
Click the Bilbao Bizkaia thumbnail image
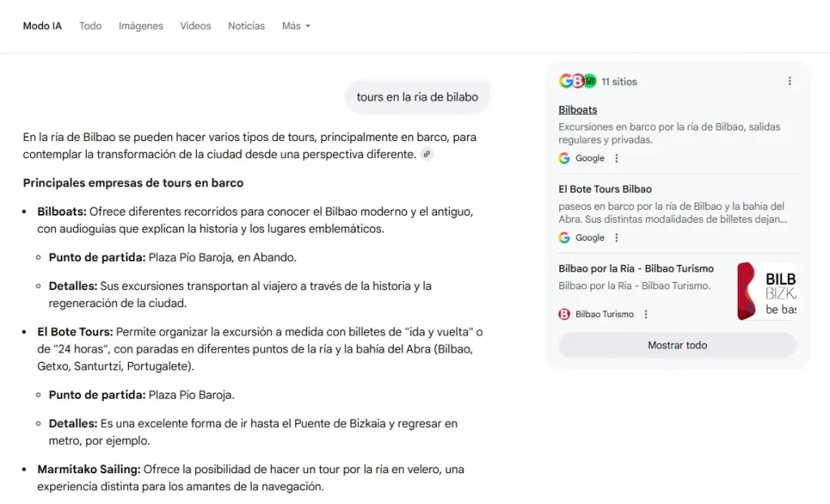pos(766,291)
